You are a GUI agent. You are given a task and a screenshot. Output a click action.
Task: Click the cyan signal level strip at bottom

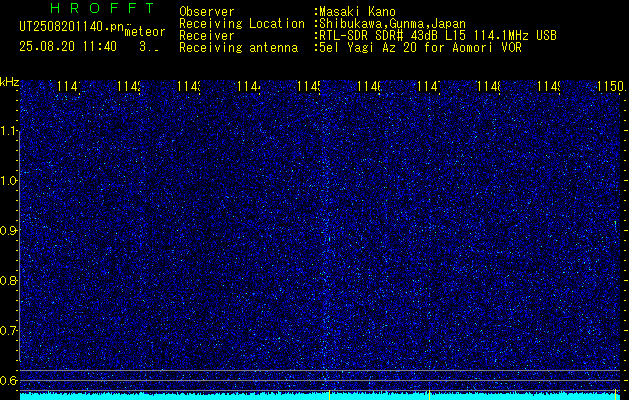point(320,396)
